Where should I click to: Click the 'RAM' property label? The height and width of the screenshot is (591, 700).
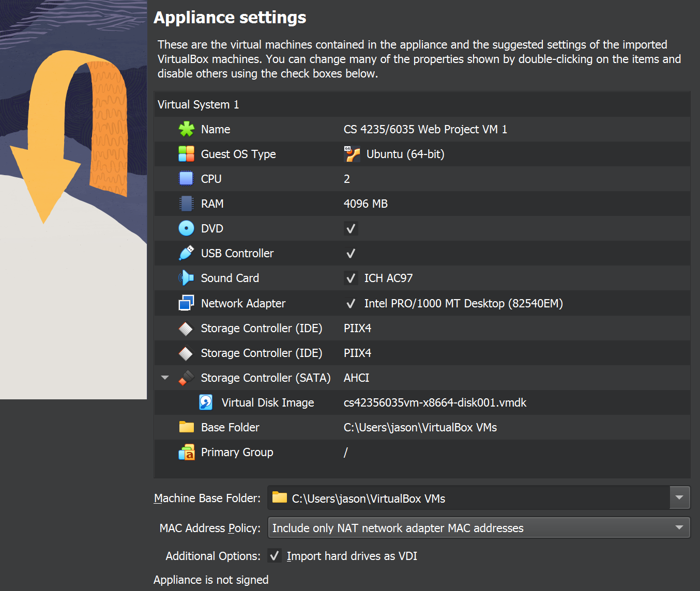(212, 204)
